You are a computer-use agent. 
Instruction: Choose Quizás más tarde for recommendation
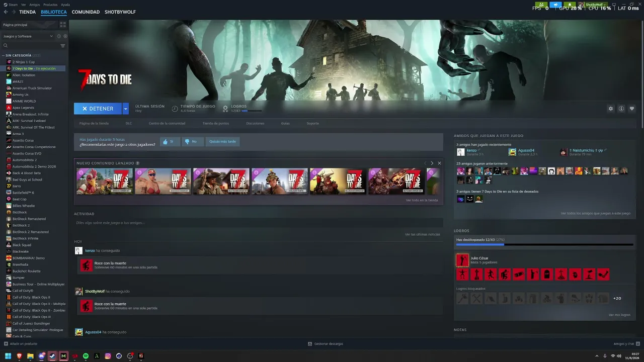click(x=222, y=142)
